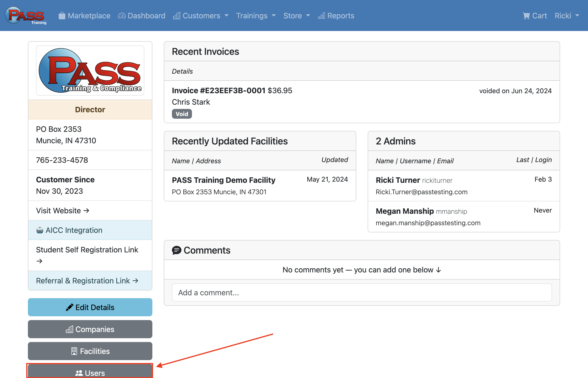Open Invoice #E23EEF3B-0001 entry
This screenshot has height=378, width=588.
click(x=218, y=91)
